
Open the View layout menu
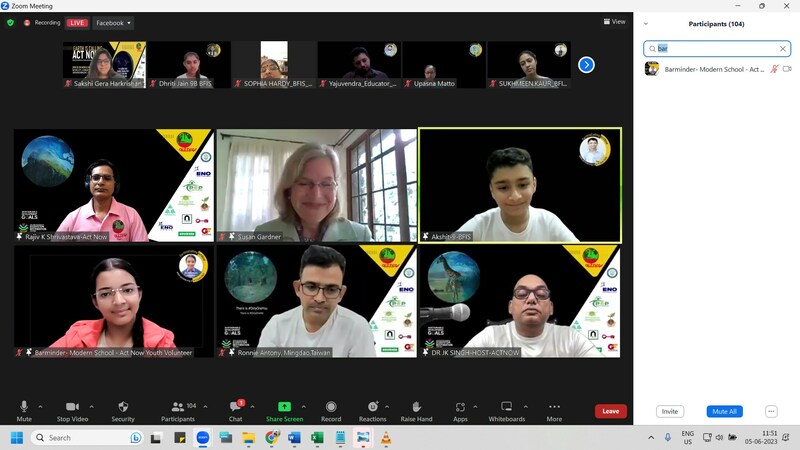pyautogui.click(x=614, y=21)
